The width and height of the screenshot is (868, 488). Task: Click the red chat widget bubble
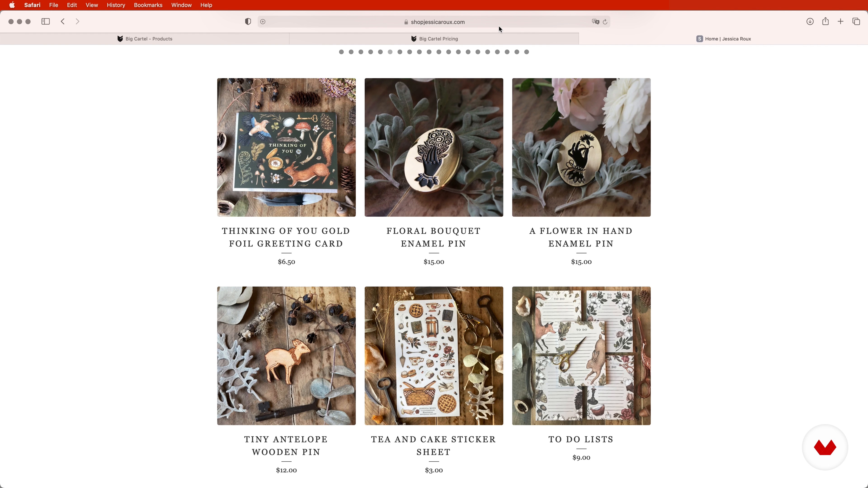825,447
